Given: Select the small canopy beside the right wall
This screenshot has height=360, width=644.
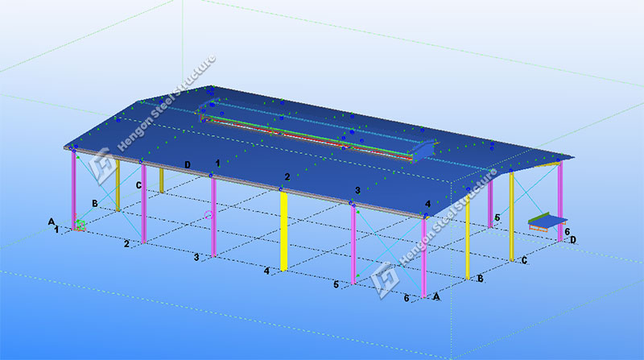Looking at the screenshot, I should [x=547, y=220].
